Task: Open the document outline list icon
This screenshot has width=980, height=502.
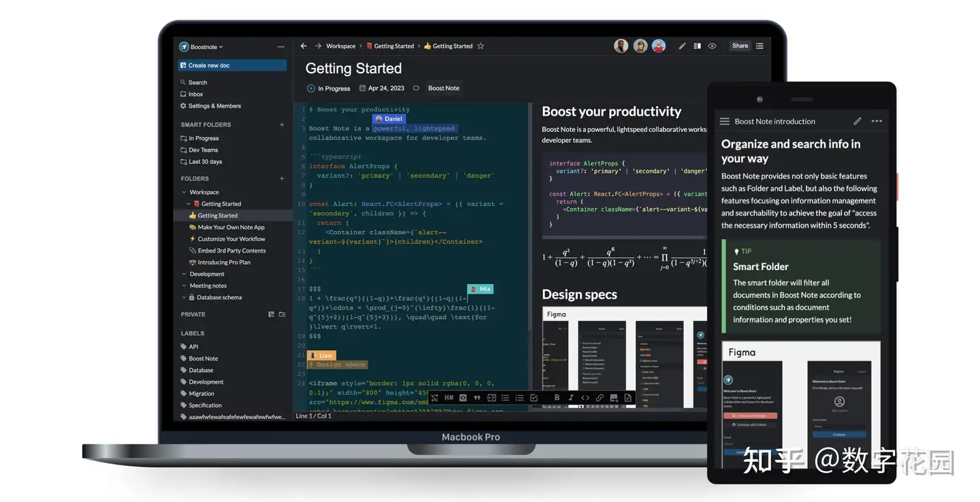Action: (759, 46)
